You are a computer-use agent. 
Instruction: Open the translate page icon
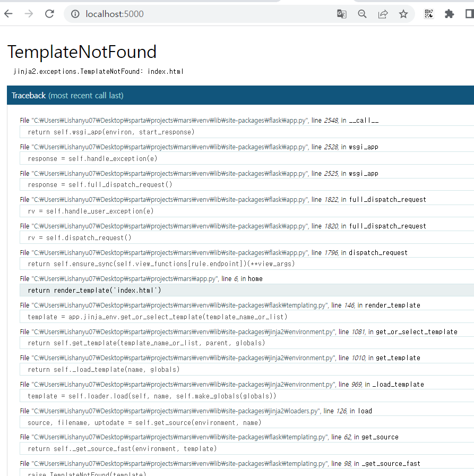[x=342, y=14]
